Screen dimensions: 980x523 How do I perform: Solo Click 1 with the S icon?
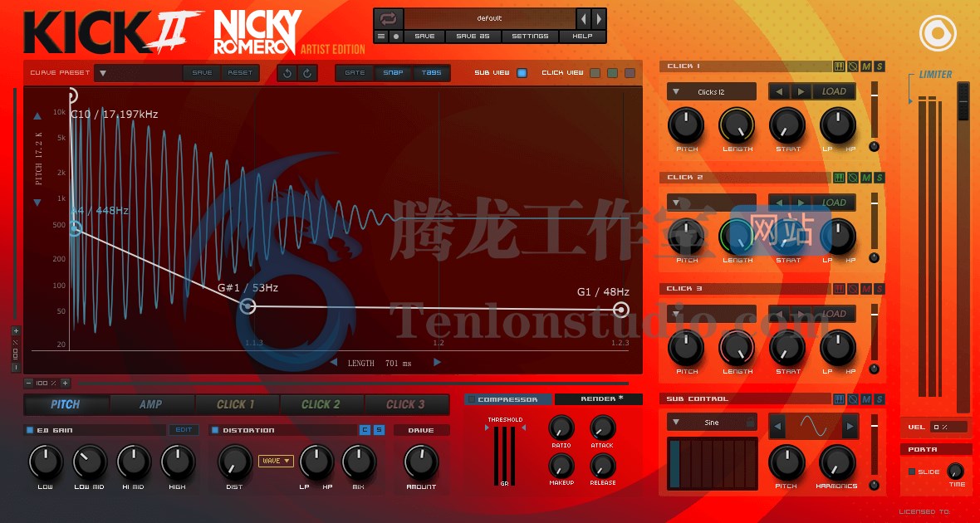click(x=880, y=67)
